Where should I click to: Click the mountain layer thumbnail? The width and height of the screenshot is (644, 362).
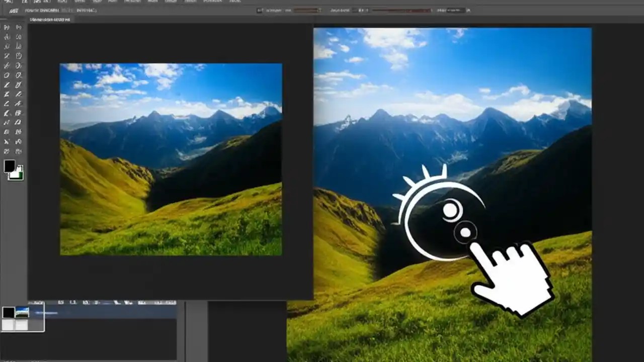[22, 311]
